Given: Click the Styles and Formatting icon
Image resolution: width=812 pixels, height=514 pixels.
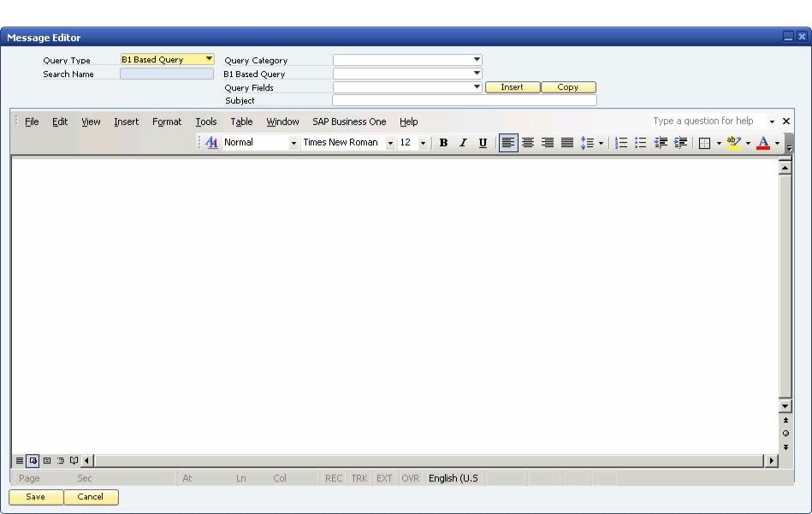Looking at the screenshot, I should coord(211,142).
